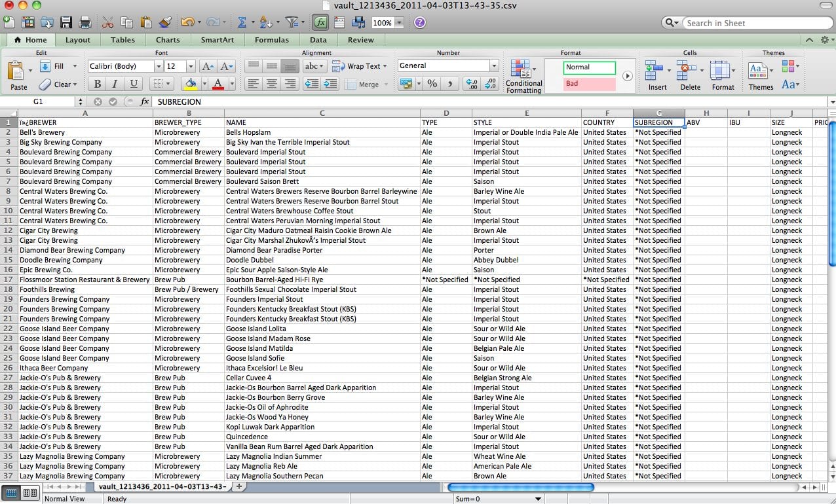Image resolution: width=836 pixels, height=504 pixels.
Task: Open the font name dropdown Calibri (Body)
Action: tap(159, 66)
